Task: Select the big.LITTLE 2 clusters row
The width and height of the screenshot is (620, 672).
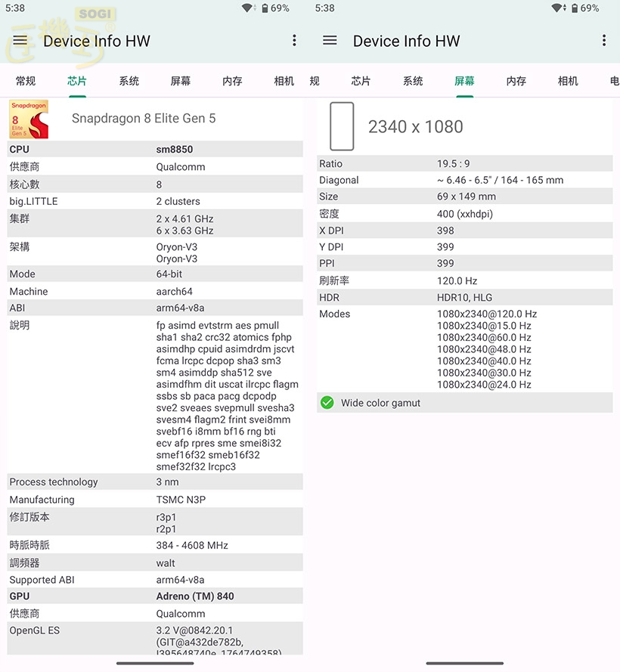Action: [155, 201]
